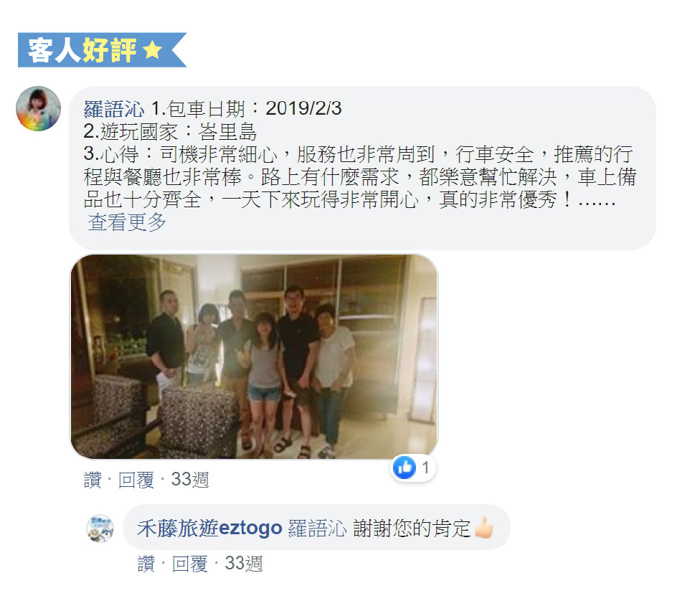677x616 pixels.
Task: Like the photo comment with 讚
Action: point(93,480)
